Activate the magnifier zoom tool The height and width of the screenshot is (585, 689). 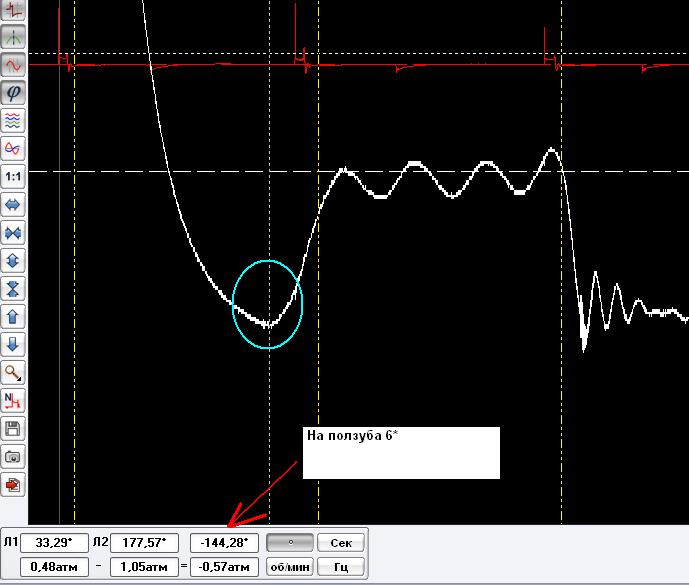point(13,373)
